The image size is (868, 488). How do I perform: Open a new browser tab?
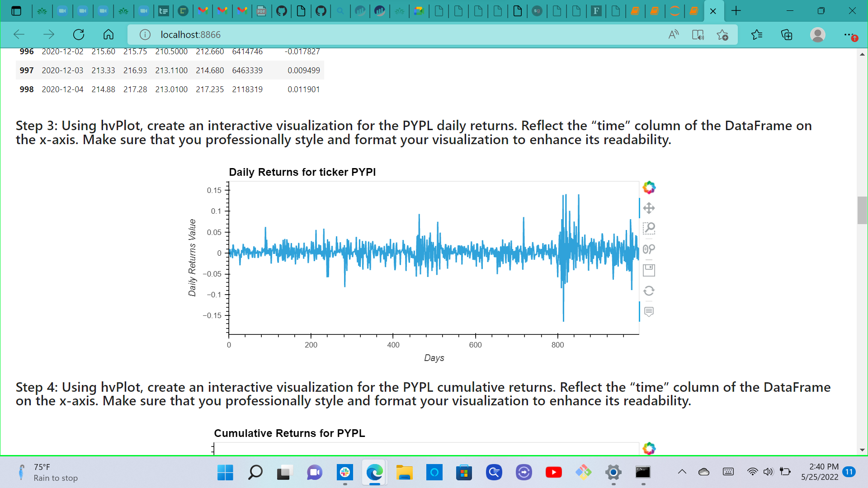(x=737, y=11)
